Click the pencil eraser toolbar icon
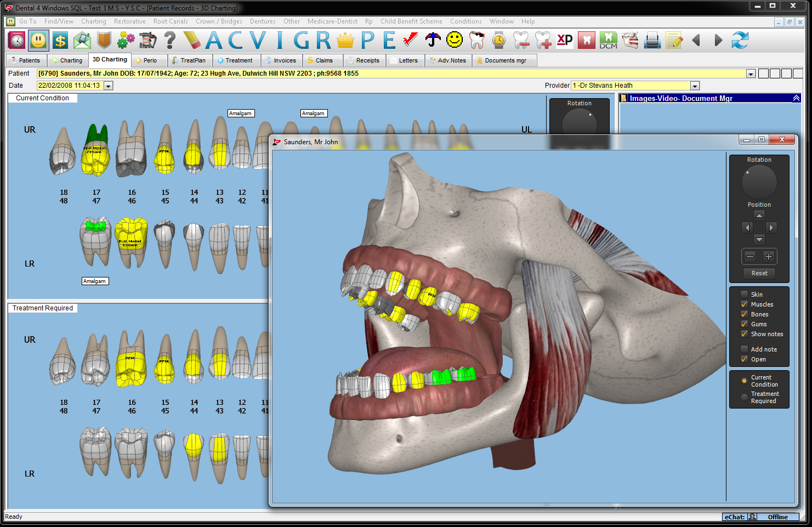 point(191,41)
